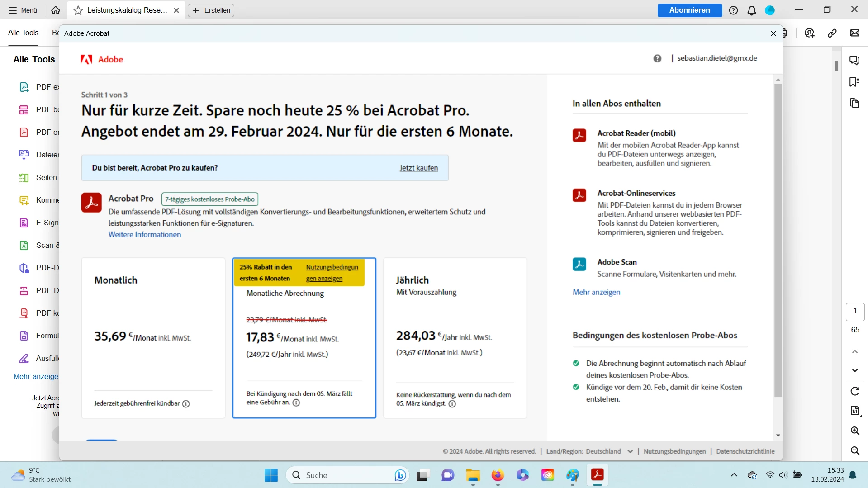Open the footer Nutzungsbedingungen link
868x488 pixels.
pyautogui.click(x=674, y=451)
